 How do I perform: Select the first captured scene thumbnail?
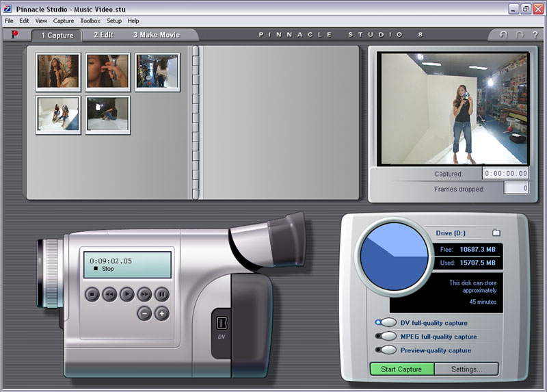(x=58, y=72)
